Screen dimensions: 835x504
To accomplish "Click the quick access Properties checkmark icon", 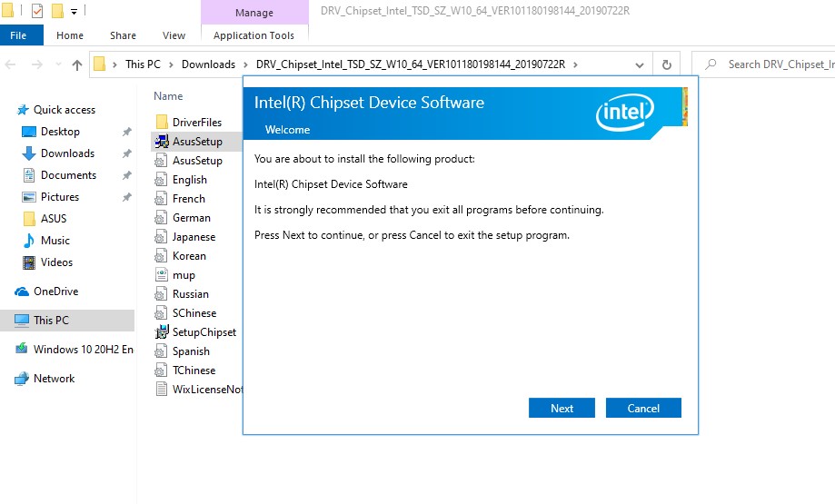I will pos(36,10).
